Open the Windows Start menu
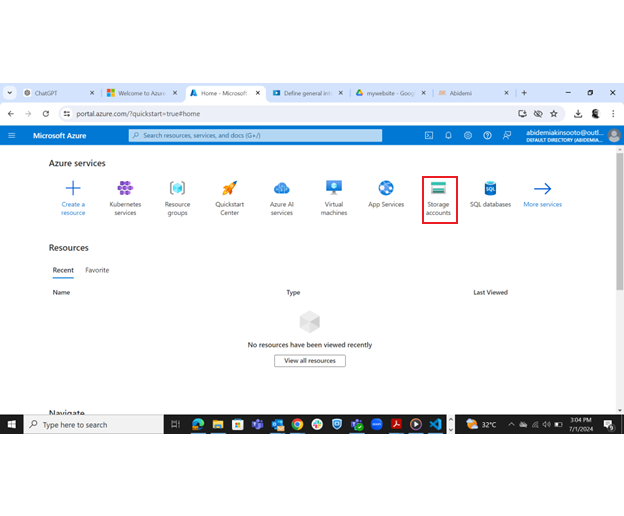Viewport: 624px width, 516px height. coord(12,424)
